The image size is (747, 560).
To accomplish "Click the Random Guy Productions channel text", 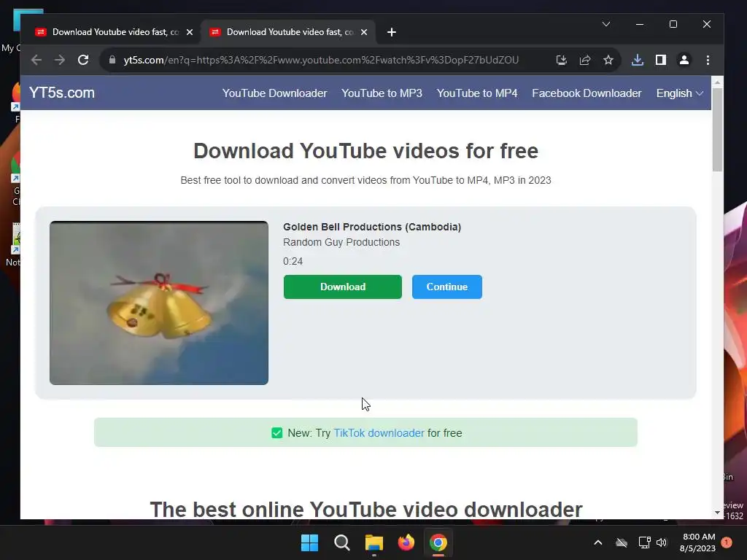I will 341,242.
